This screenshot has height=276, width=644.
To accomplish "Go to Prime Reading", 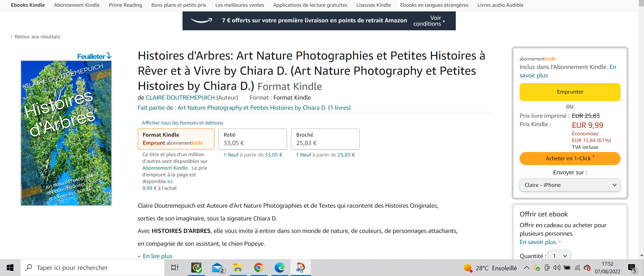I will click(125, 5).
